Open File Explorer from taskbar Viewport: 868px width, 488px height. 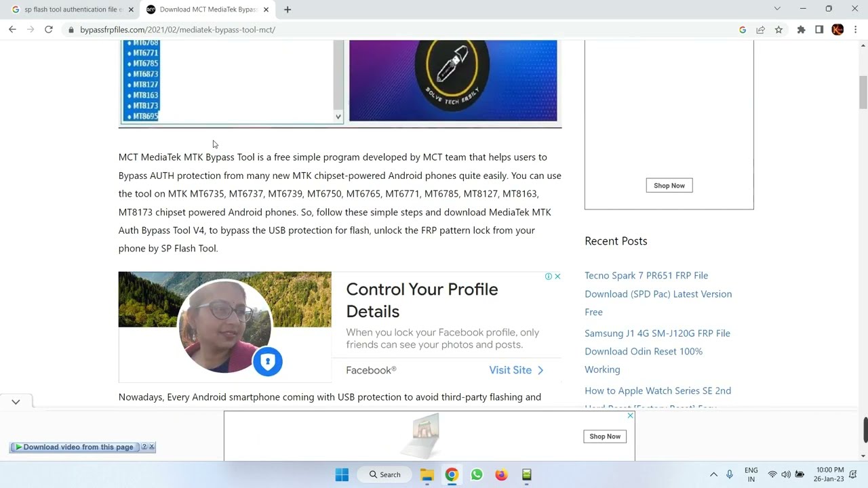coord(427,474)
